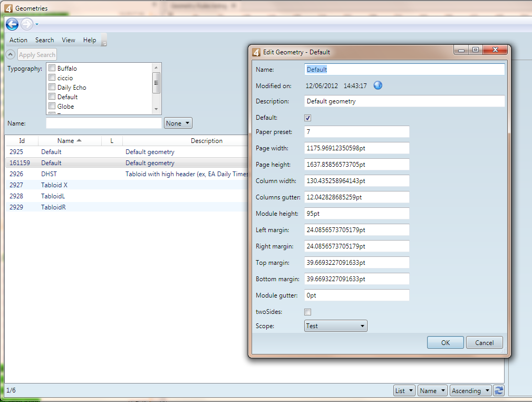The image size is (532, 402).
Task: Click the Top margin field
Action: (357, 262)
